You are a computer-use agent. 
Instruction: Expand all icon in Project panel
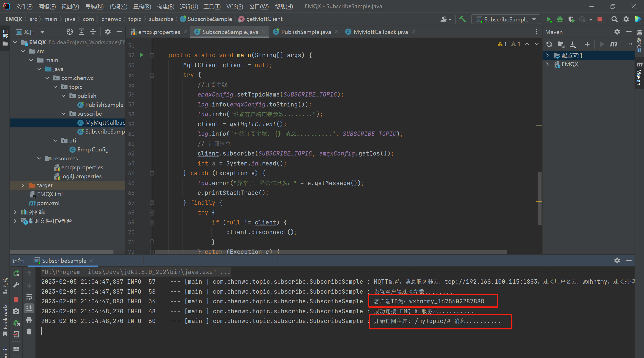tap(81, 32)
